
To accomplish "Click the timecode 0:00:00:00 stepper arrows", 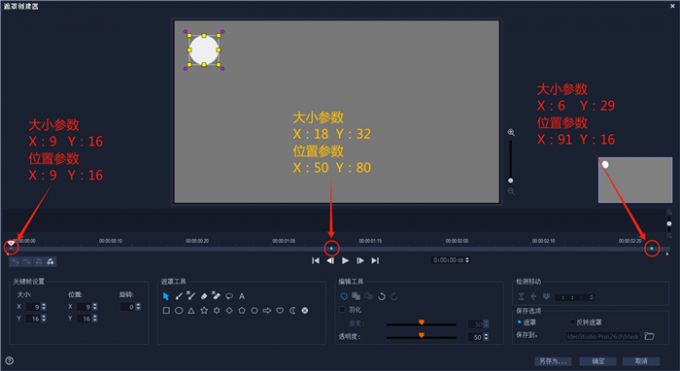I will [x=467, y=260].
